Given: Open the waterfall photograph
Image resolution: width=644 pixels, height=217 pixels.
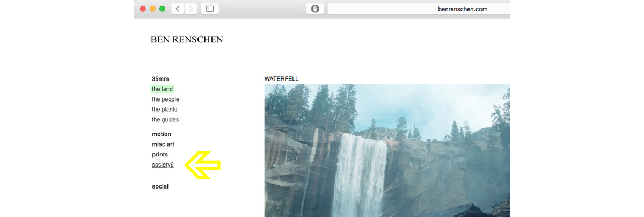Looking at the screenshot, I should (387, 150).
